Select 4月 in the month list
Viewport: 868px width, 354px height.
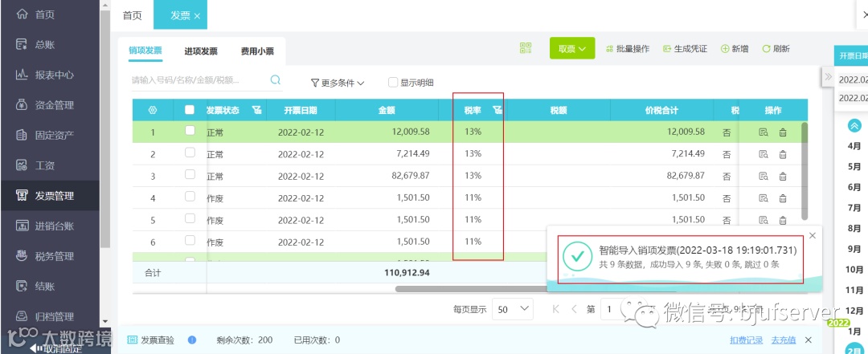tap(854, 146)
